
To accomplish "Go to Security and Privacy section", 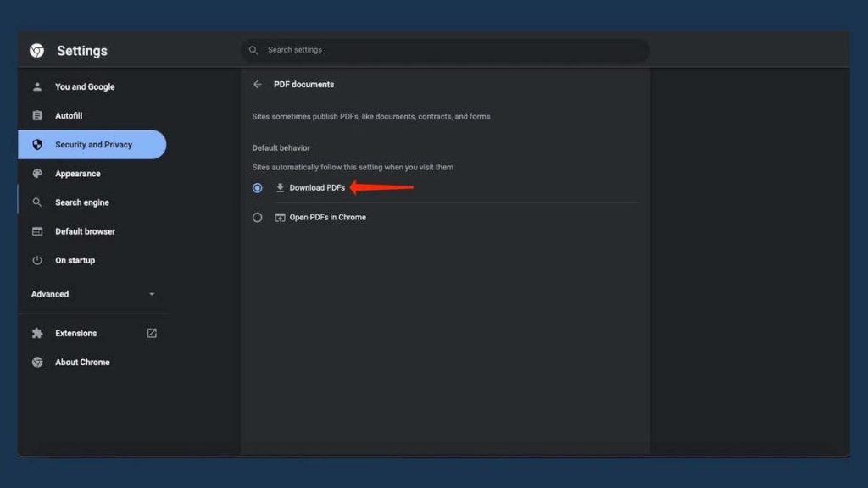I will (92, 144).
